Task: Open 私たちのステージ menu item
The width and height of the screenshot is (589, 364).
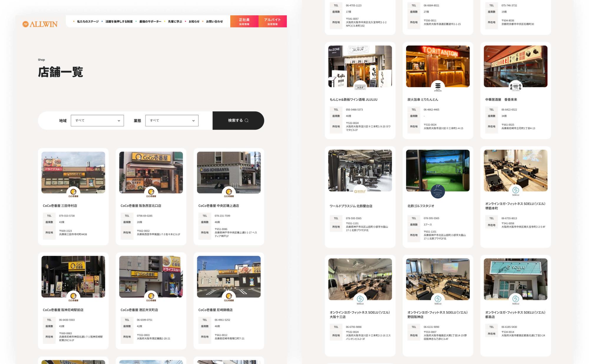Action: click(x=88, y=21)
